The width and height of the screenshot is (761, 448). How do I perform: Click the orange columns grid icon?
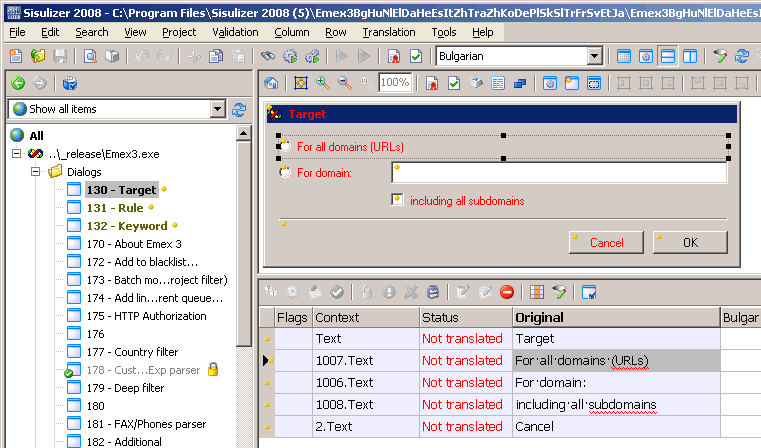pyautogui.click(x=537, y=292)
